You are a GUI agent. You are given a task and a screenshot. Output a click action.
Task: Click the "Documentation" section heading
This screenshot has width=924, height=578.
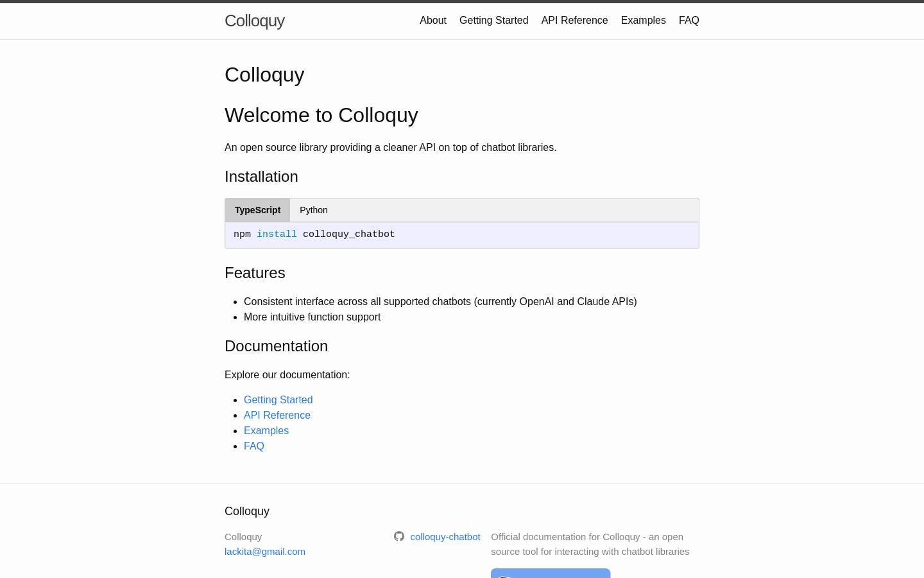tap(276, 346)
